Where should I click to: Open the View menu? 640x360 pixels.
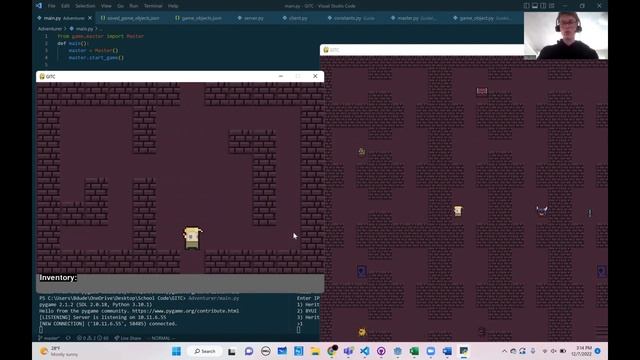pyautogui.click(x=106, y=6)
